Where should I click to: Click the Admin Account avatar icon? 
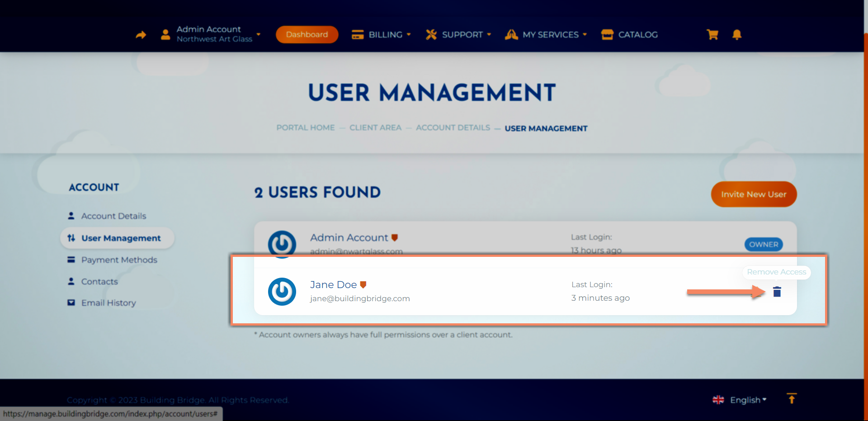(282, 244)
